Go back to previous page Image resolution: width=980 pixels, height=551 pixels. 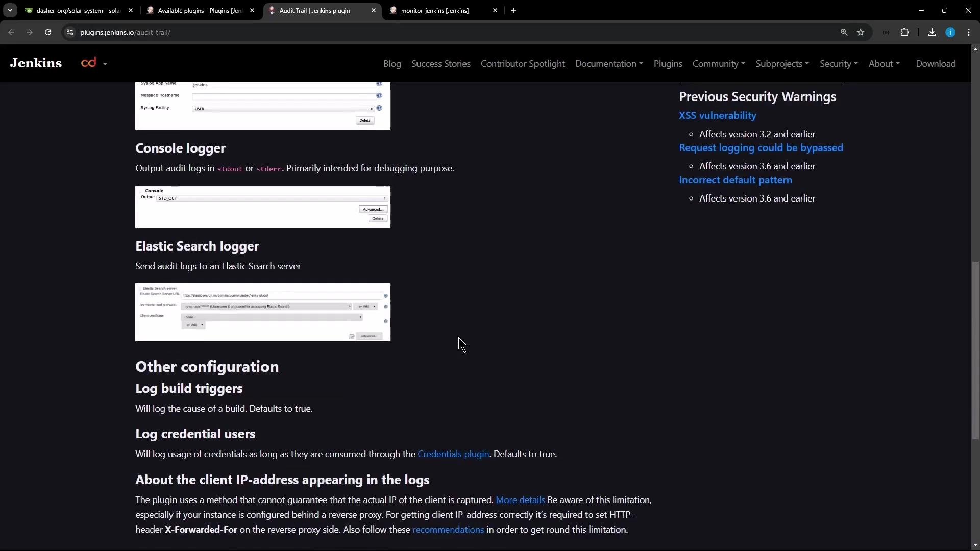point(11,32)
